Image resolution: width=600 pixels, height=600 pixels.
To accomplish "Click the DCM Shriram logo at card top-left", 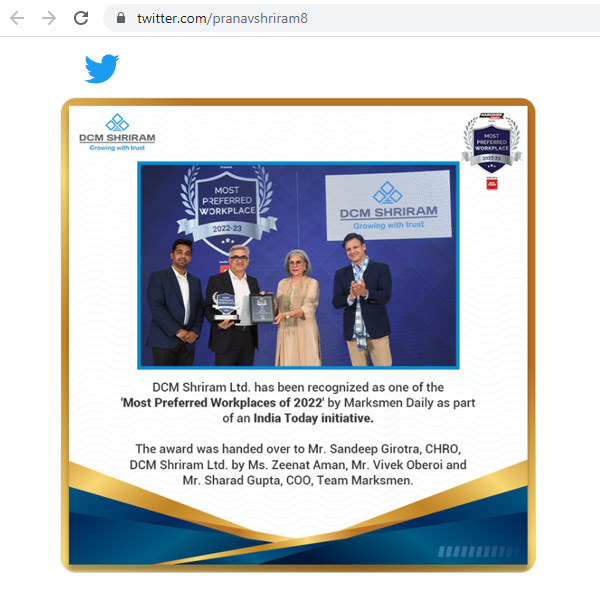I will coord(117,132).
